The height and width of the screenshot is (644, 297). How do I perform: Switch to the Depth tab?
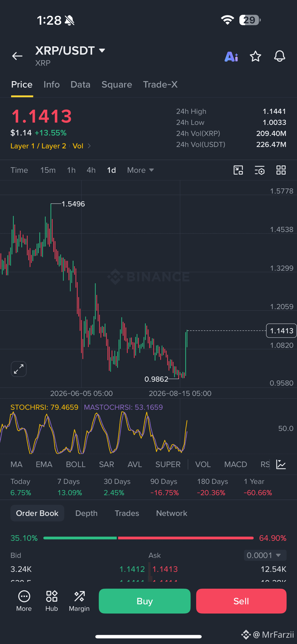[86, 513]
